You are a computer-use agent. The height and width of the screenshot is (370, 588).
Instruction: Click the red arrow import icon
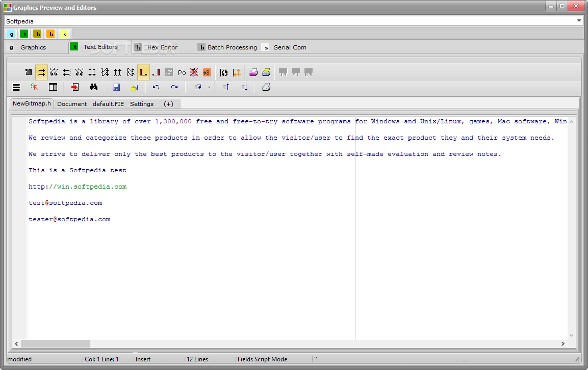[x=75, y=87]
